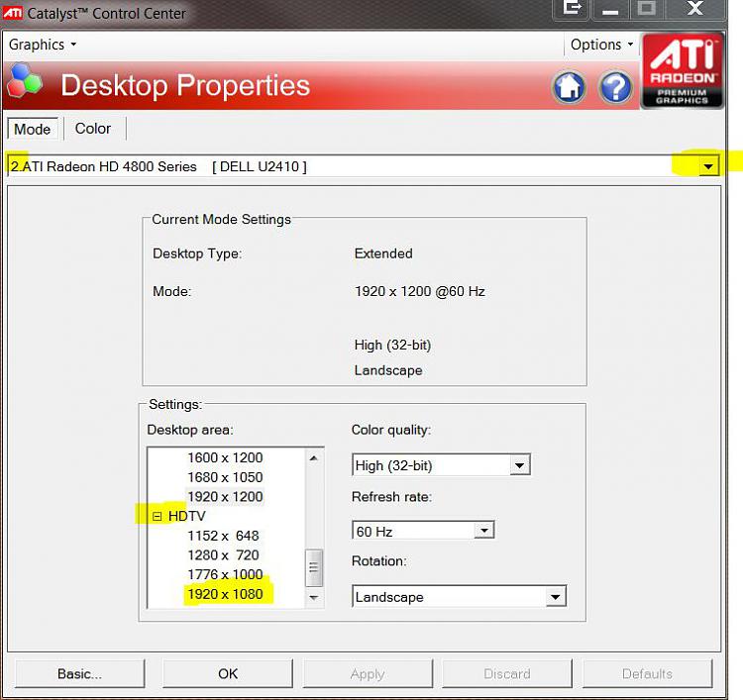743x700 pixels.
Task: Expand the display selector dropdown arrow
Action: 708,166
